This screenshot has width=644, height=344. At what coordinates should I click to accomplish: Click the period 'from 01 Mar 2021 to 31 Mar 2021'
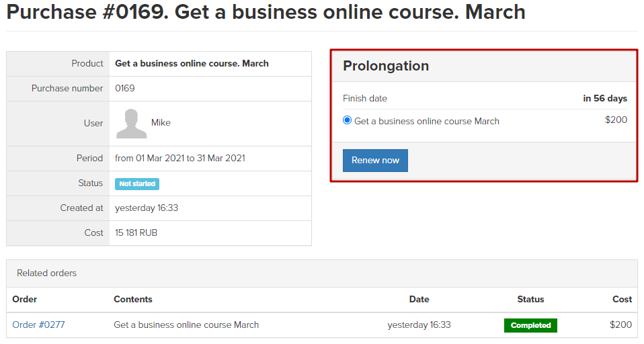point(180,158)
